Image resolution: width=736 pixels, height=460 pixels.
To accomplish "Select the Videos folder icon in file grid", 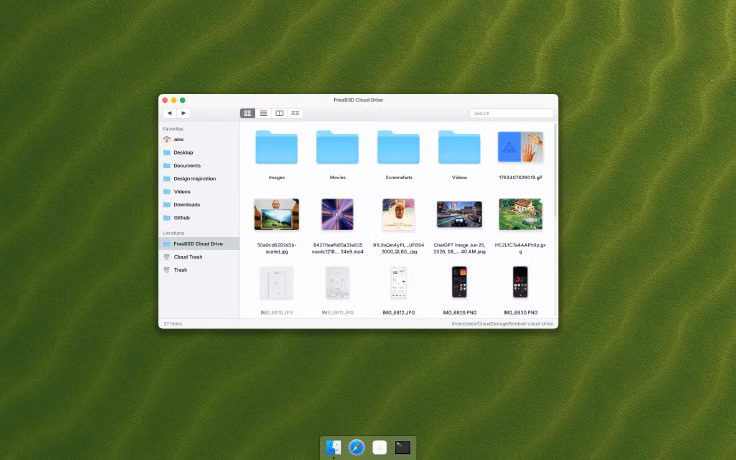I will click(x=459, y=147).
